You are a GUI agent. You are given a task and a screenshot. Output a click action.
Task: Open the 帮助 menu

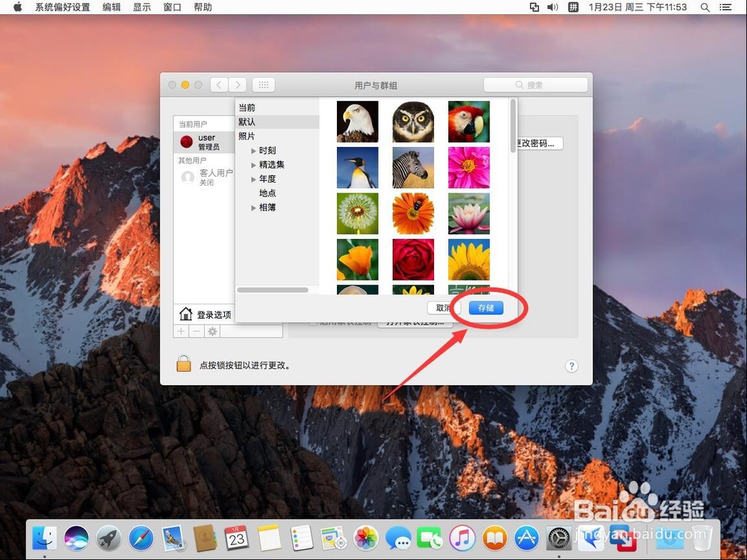click(202, 7)
